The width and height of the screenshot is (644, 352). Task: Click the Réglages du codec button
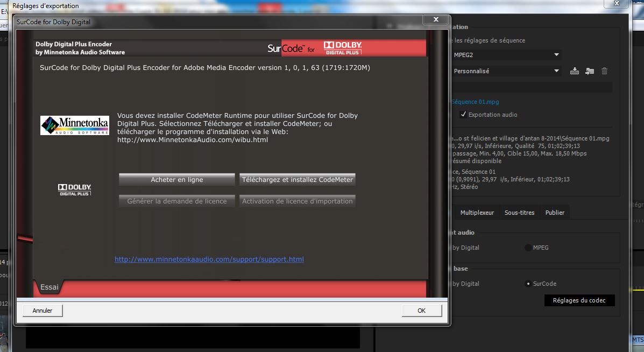(579, 300)
